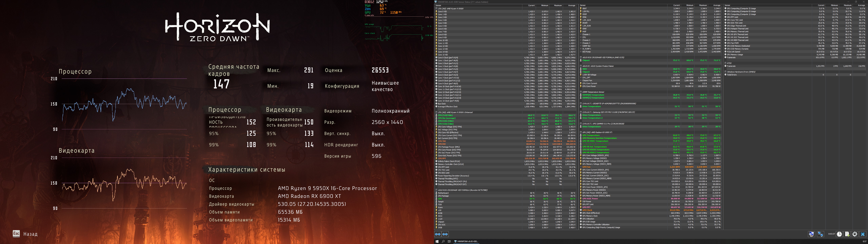868x244 pixels.
Task: Click the shrink columns arrows icon in HWiNFO
Action: 445,234
